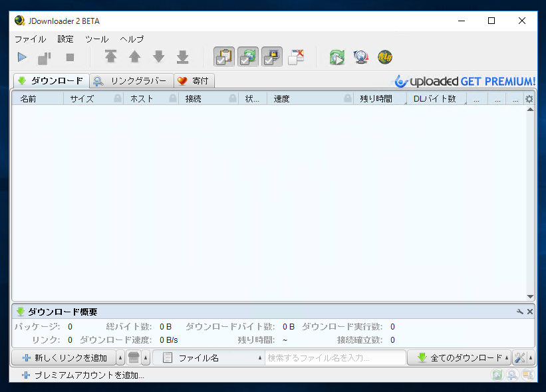Toggle premium usage button

click(x=272, y=56)
